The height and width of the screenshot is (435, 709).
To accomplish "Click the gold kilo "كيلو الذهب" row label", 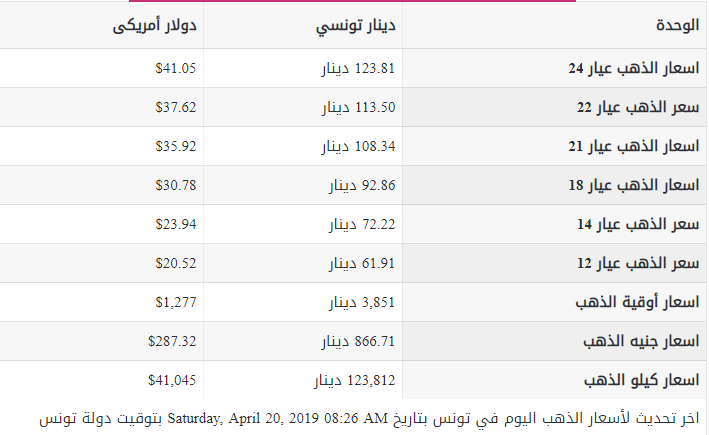I will 640,381.
